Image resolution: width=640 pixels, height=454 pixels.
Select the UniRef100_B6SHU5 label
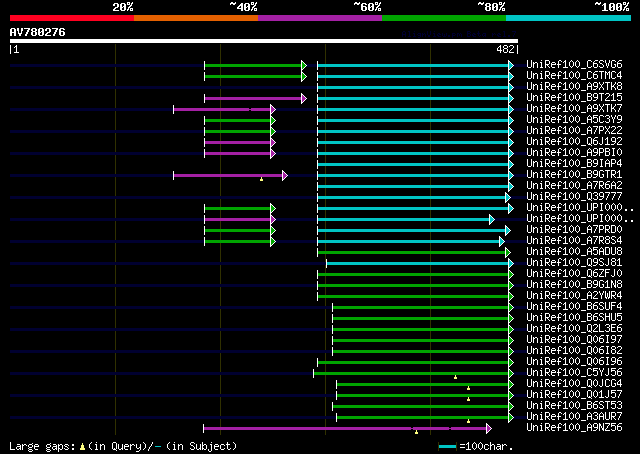574,318
